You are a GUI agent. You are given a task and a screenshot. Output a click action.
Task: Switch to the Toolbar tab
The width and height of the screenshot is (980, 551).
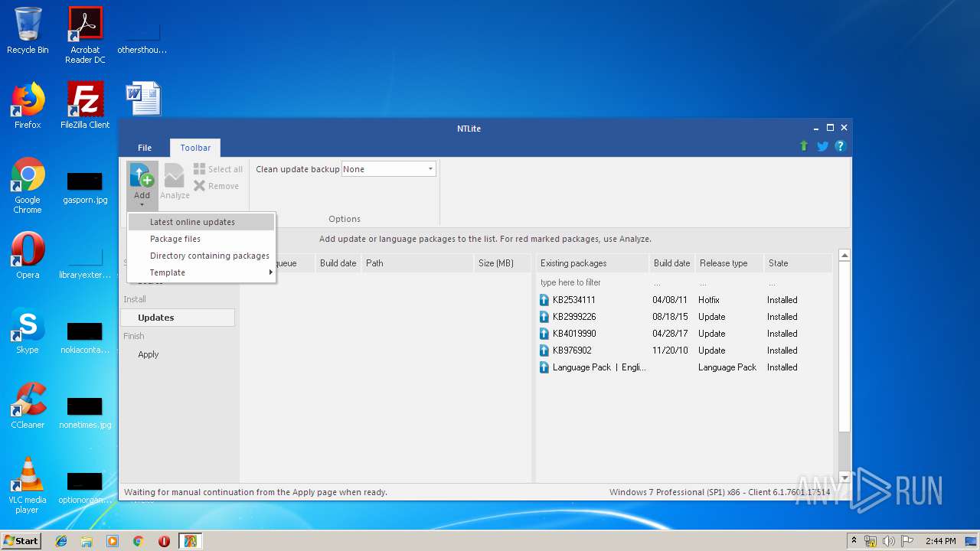click(195, 148)
